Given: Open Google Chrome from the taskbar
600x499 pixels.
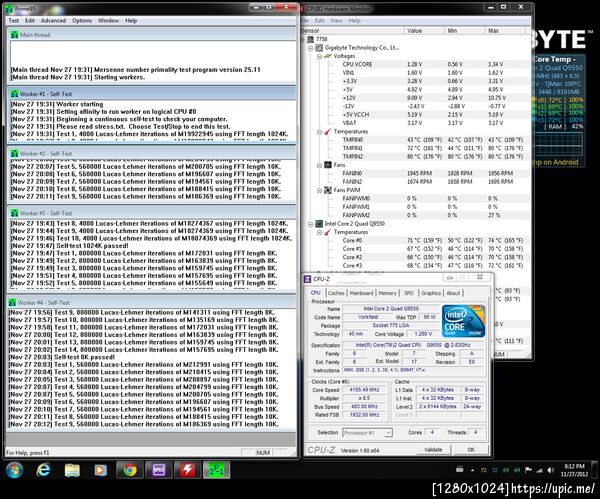Looking at the screenshot, I should [x=130, y=470].
